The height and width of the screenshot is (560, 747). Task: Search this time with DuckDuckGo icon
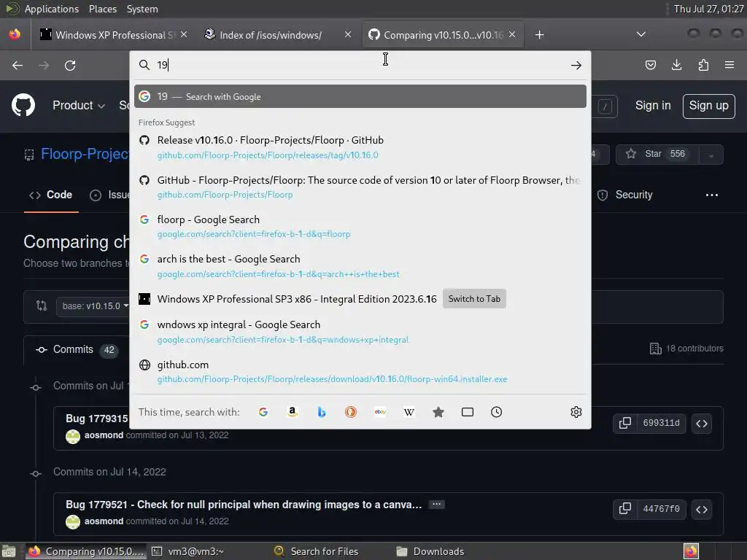click(x=351, y=412)
